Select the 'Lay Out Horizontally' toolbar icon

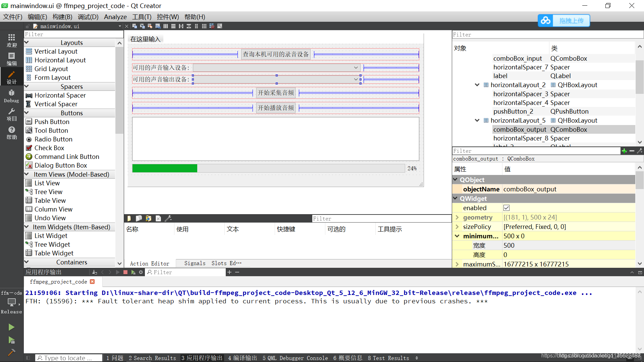(166, 26)
